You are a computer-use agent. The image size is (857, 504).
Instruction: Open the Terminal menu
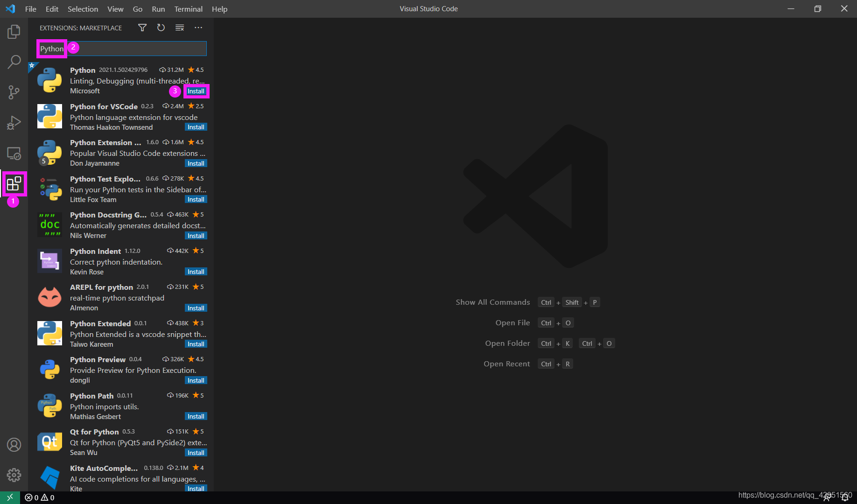pos(188,9)
